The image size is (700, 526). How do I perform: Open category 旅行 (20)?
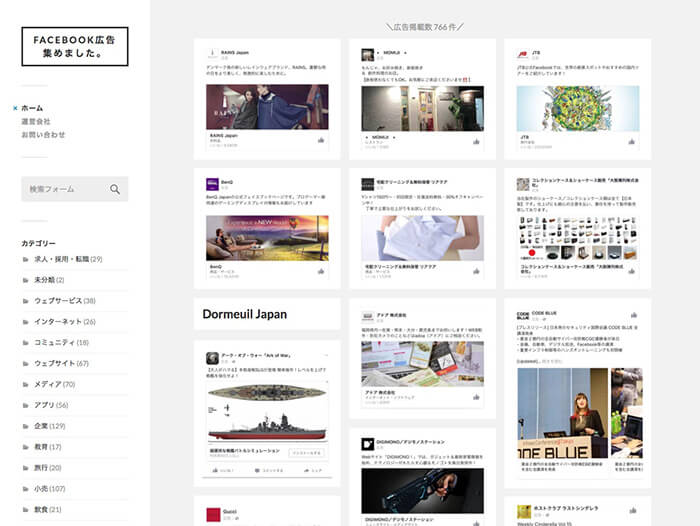point(48,468)
